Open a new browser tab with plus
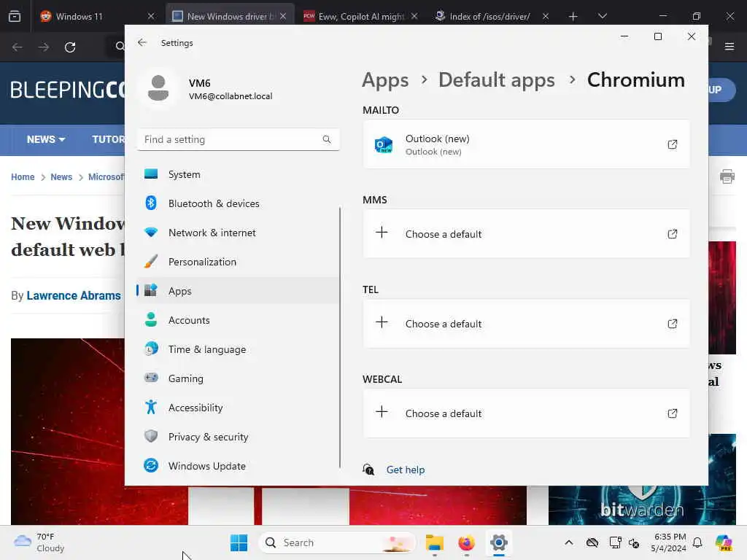This screenshot has width=747, height=560. click(x=573, y=16)
